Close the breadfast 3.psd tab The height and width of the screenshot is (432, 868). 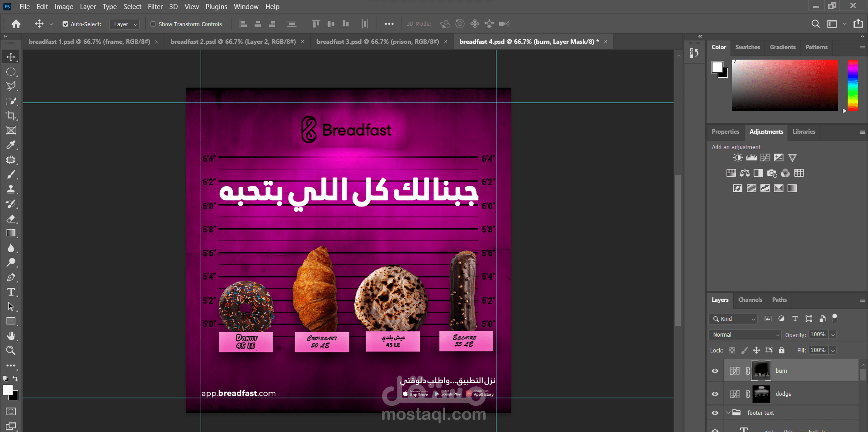coord(445,42)
